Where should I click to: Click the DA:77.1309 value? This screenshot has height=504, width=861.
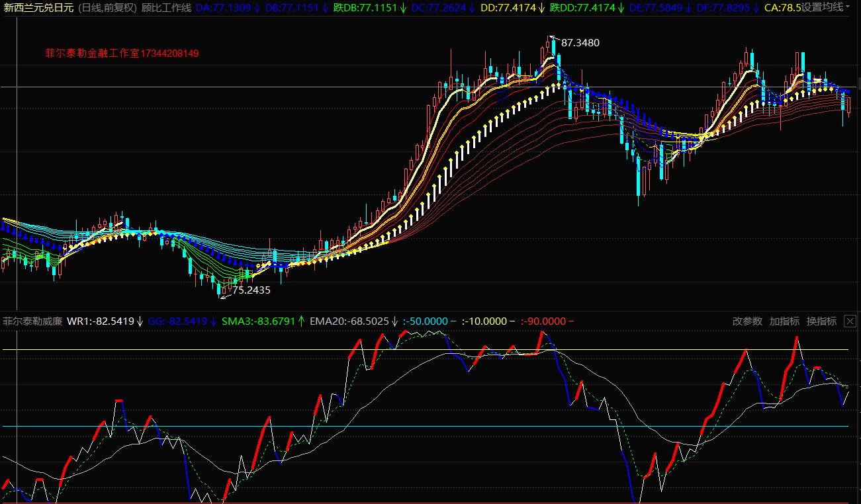[224, 8]
